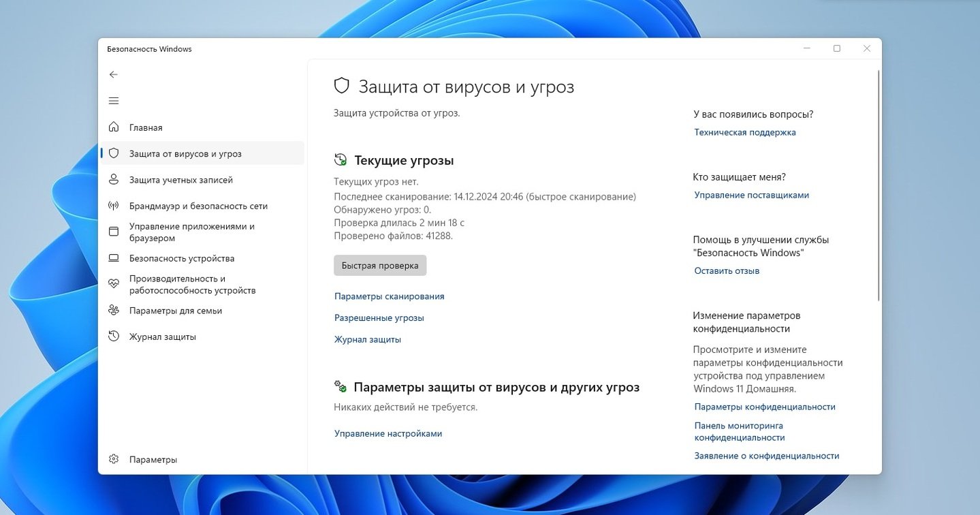Click the Безопасность Windows window title
Viewport: 980px width, 515px height.
[x=149, y=49]
